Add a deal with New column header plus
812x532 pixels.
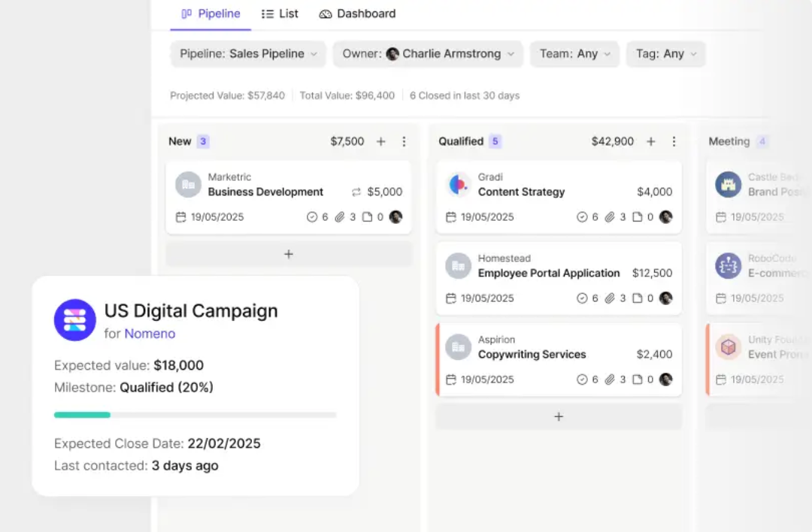380,141
